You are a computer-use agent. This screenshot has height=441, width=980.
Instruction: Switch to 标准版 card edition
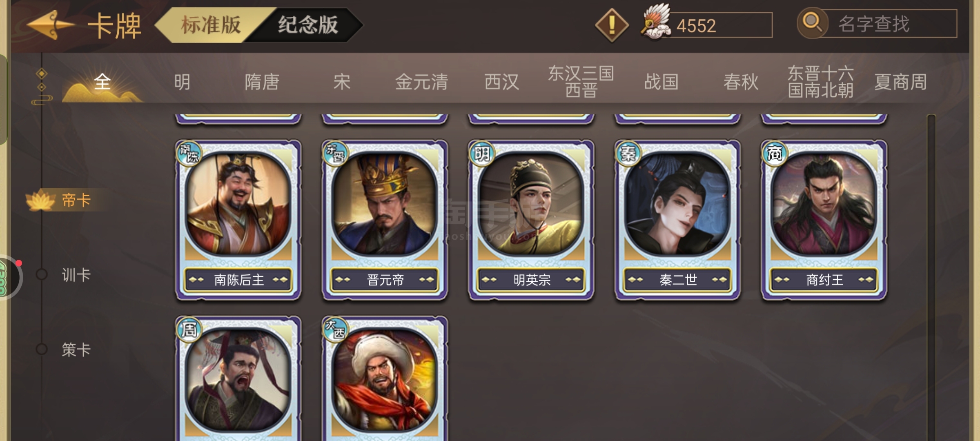tap(211, 25)
